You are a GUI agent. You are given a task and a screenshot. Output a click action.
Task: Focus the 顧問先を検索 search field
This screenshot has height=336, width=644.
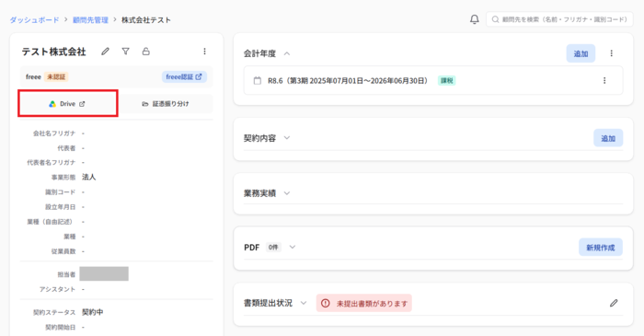pos(559,19)
